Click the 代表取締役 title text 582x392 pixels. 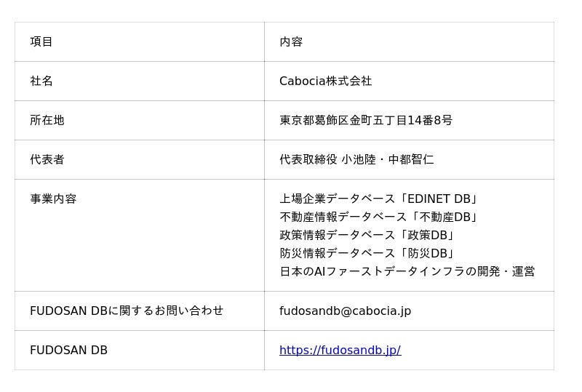point(308,159)
